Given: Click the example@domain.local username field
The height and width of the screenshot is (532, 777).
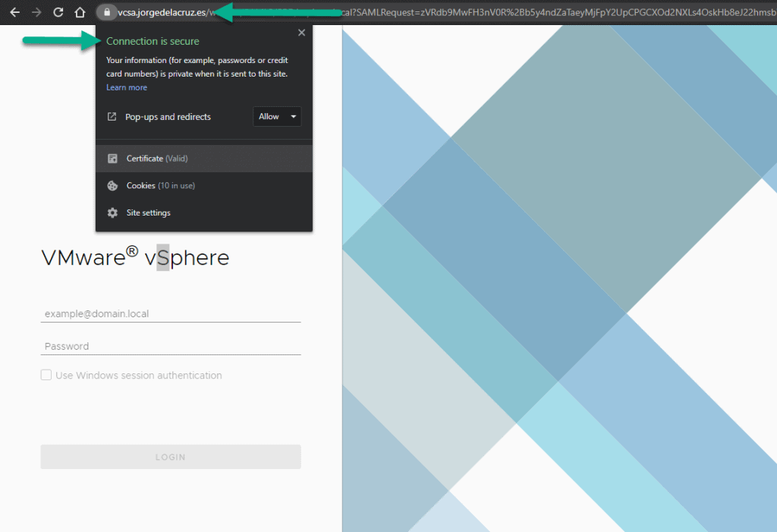Looking at the screenshot, I should (171, 314).
